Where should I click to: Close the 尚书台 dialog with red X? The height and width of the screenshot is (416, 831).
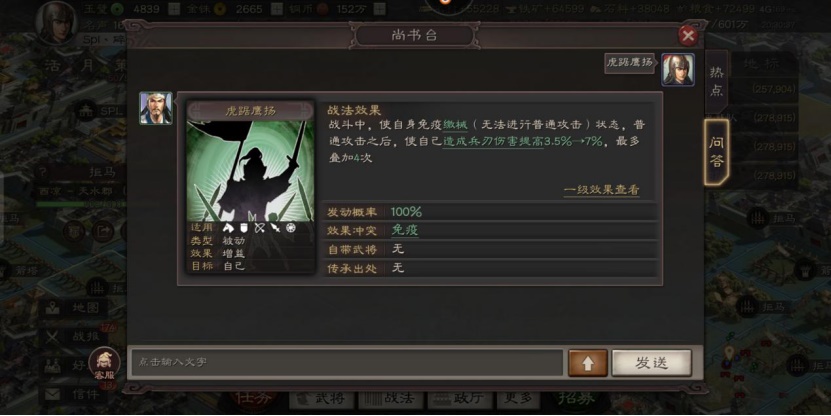[x=688, y=36]
